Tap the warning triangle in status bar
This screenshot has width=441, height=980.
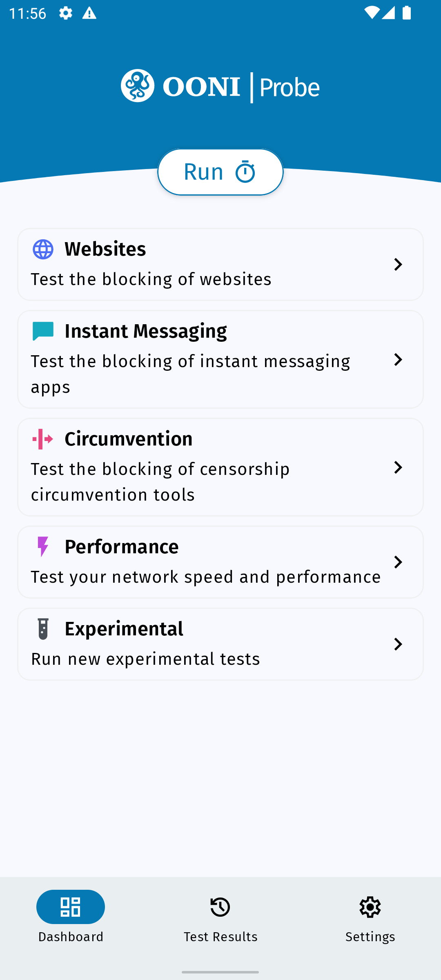[89, 13]
